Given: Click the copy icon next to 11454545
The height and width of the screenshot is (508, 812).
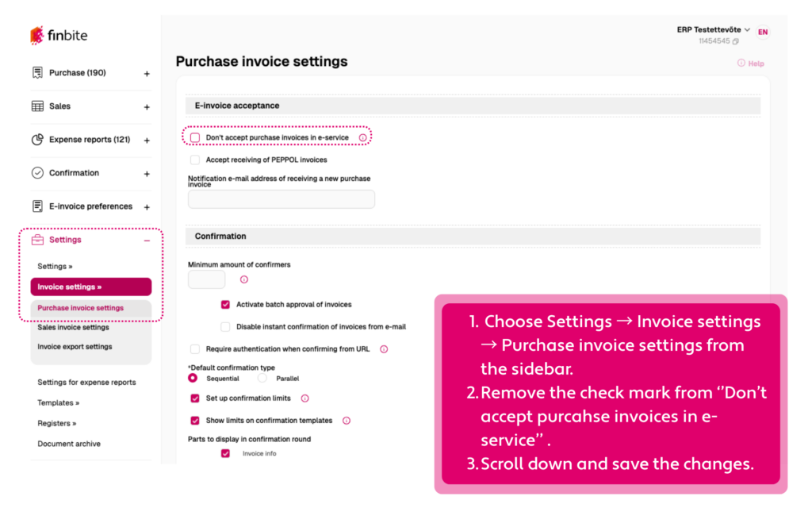Looking at the screenshot, I should [736, 41].
